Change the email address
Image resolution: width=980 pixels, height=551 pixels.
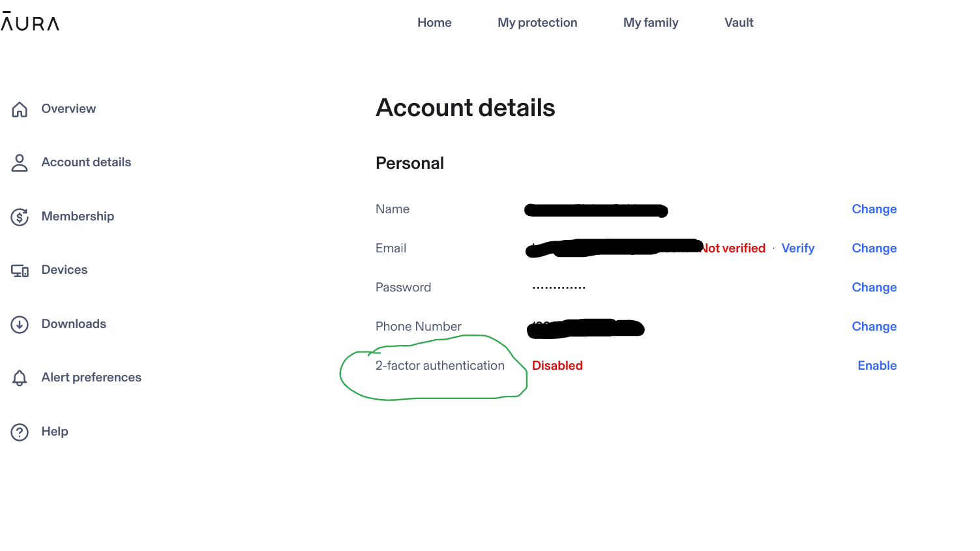click(x=874, y=248)
